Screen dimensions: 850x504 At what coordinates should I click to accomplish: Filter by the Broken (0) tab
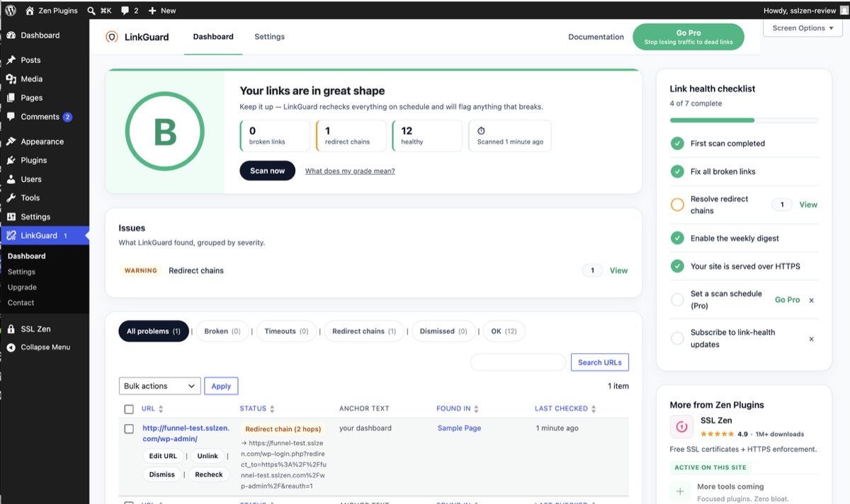click(x=222, y=331)
